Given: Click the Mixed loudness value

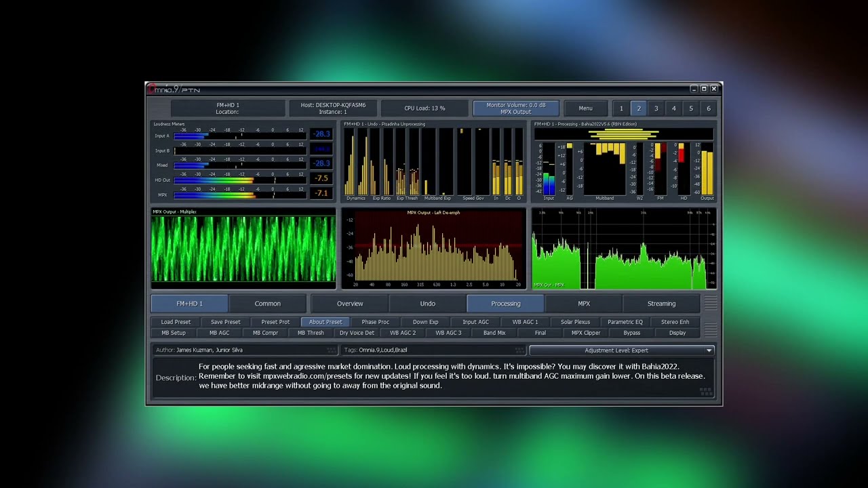Looking at the screenshot, I should 321,163.
